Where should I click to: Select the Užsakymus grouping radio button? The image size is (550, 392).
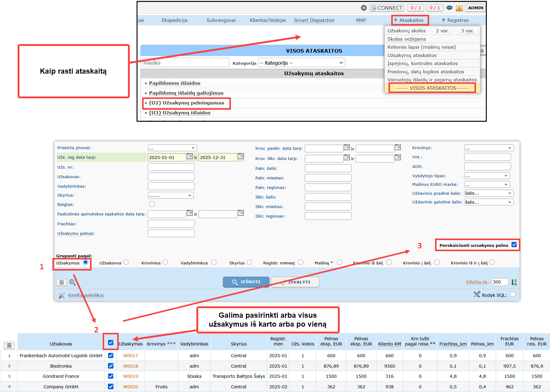85,262
